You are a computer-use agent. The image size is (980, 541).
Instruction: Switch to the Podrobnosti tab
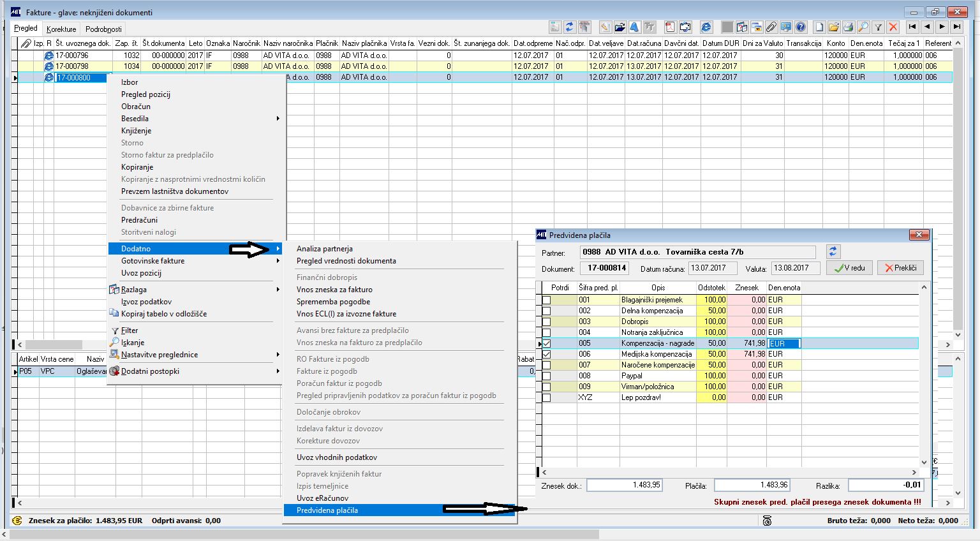pyautogui.click(x=103, y=29)
